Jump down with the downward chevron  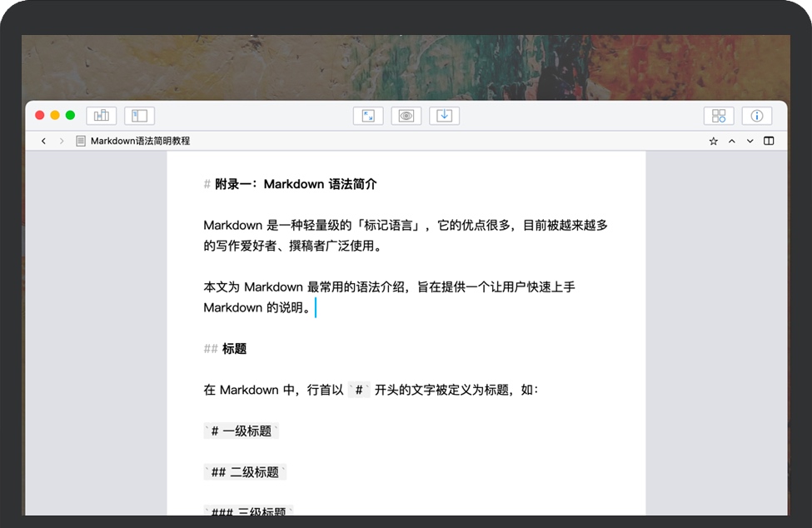[750, 142]
